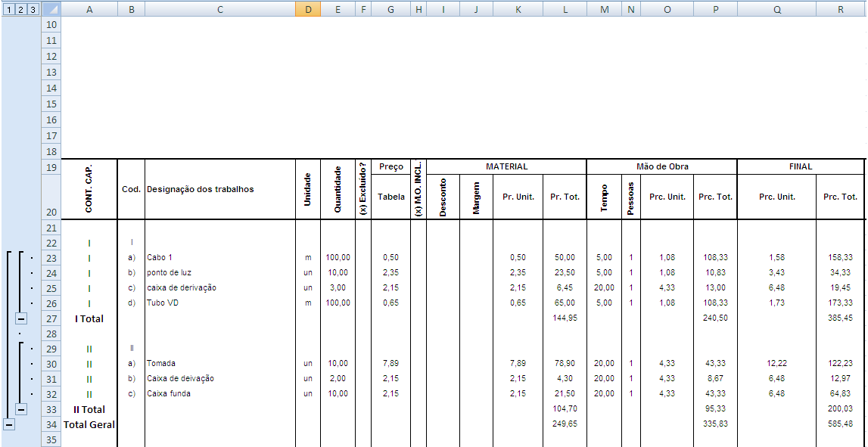
Task: Collapse the Total Geral outline group
Action: pos(8,424)
